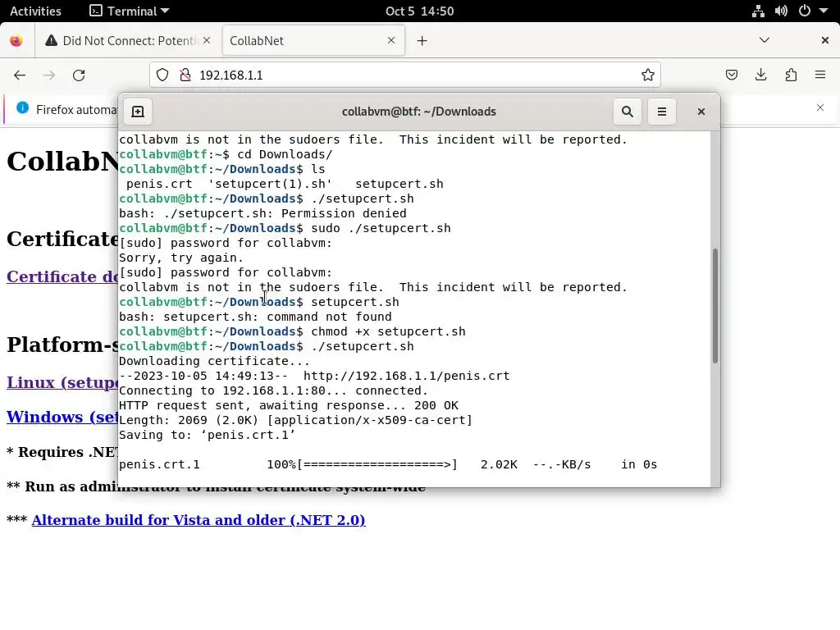Close the Firefox window
Image resolution: width=840 pixels, height=630 pixels.
[825, 40]
